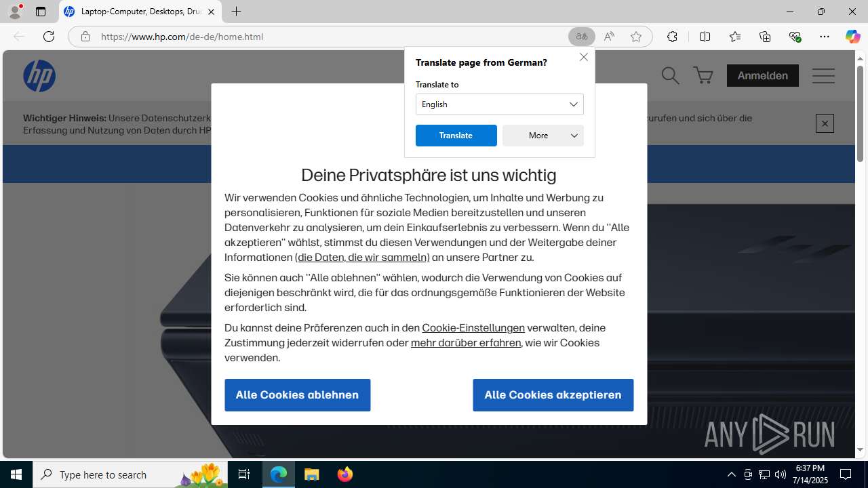Click Alle Cookies akzeptieren
This screenshot has height=488, width=868.
tap(553, 395)
